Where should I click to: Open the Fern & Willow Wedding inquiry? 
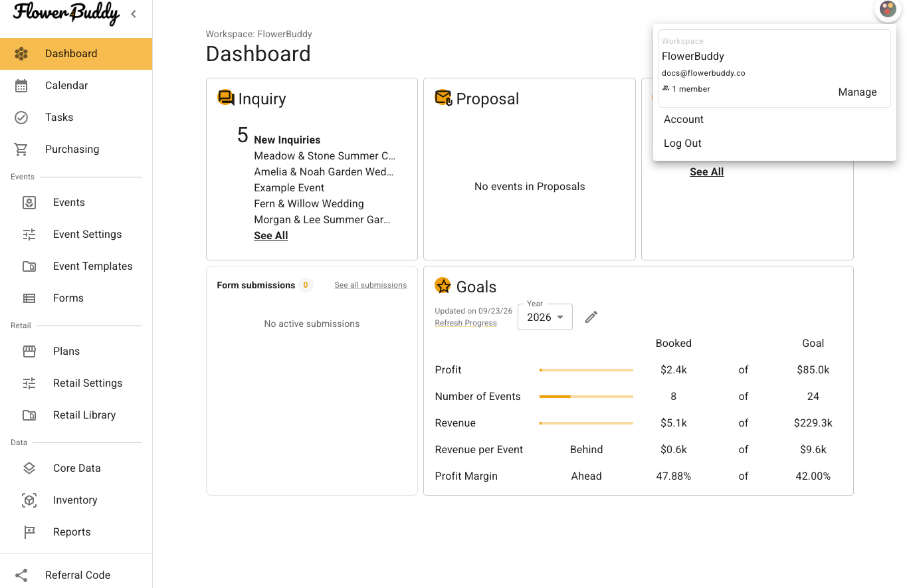tap(309, 204)
